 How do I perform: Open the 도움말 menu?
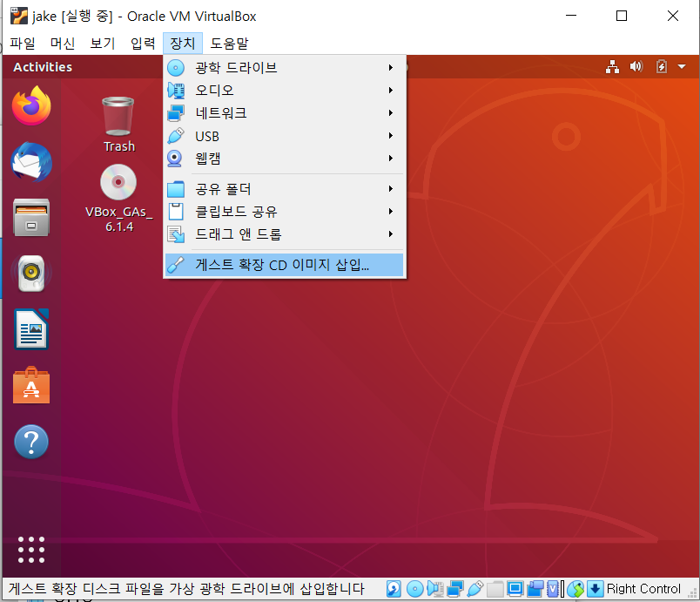pyautogui.click(x=229, y=44)
